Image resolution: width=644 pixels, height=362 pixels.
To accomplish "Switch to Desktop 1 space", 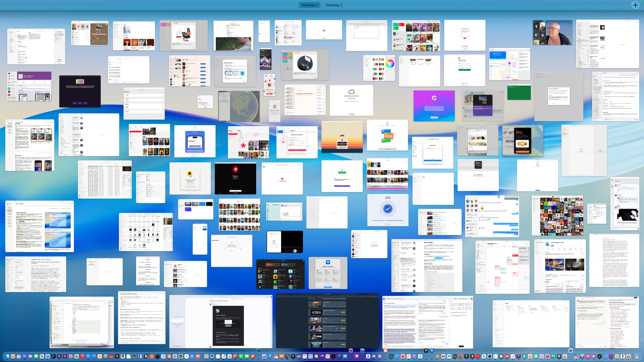I will [309, 5].
